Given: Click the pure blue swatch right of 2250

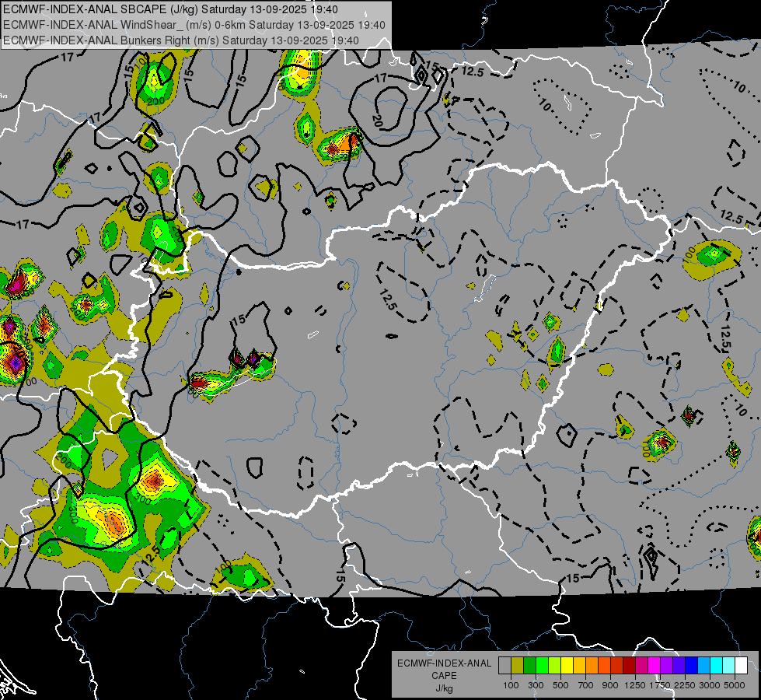Looking at the screenshot, I should pyautogui.click(x=691, y=666).
